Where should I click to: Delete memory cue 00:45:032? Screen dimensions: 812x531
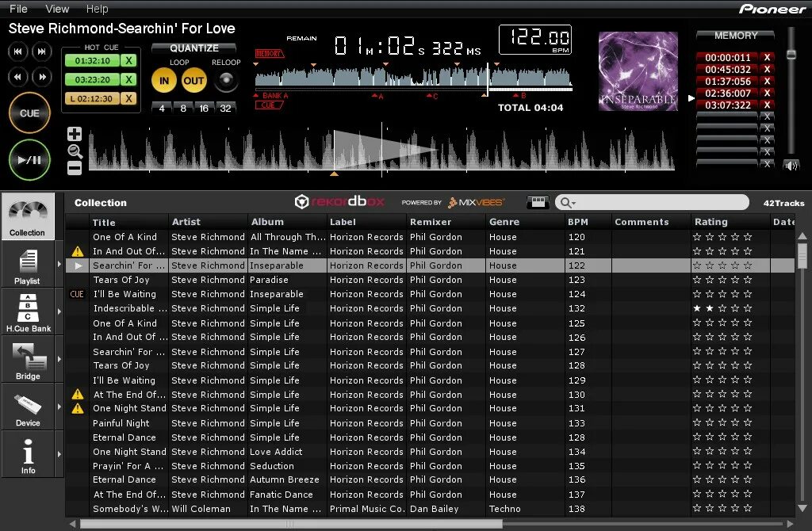(x=767, y=70)
